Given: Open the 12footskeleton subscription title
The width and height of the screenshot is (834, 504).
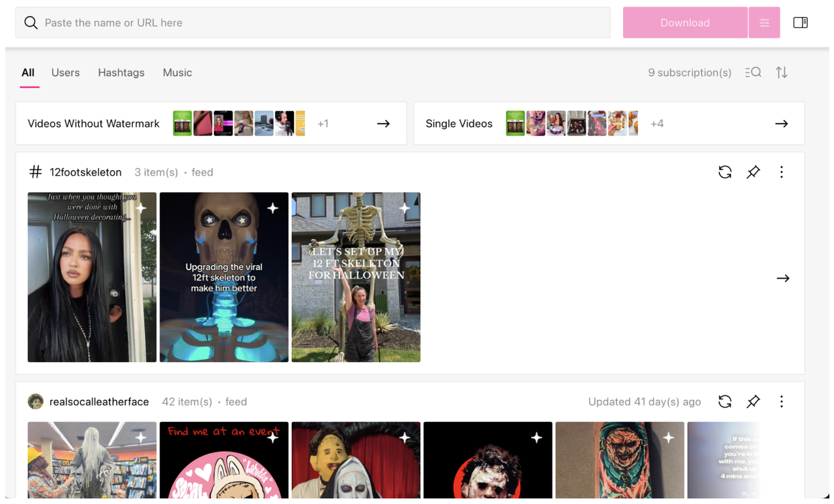Looking at the screenshot, I should [85, 172].
